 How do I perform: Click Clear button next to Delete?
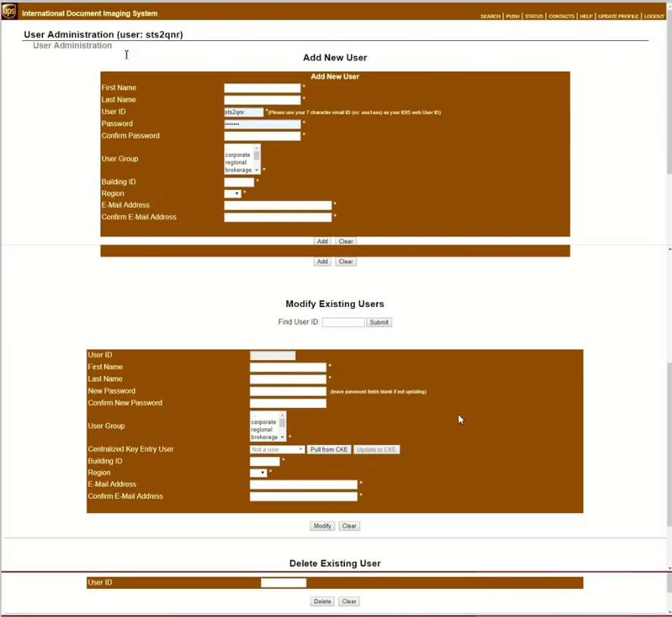click(350, 602)
